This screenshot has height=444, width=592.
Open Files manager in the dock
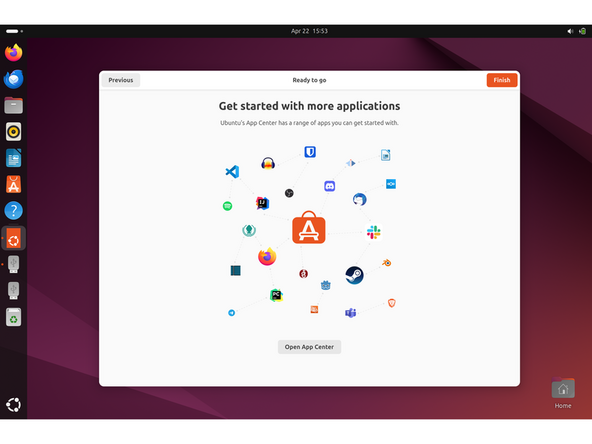click(14, 105)
